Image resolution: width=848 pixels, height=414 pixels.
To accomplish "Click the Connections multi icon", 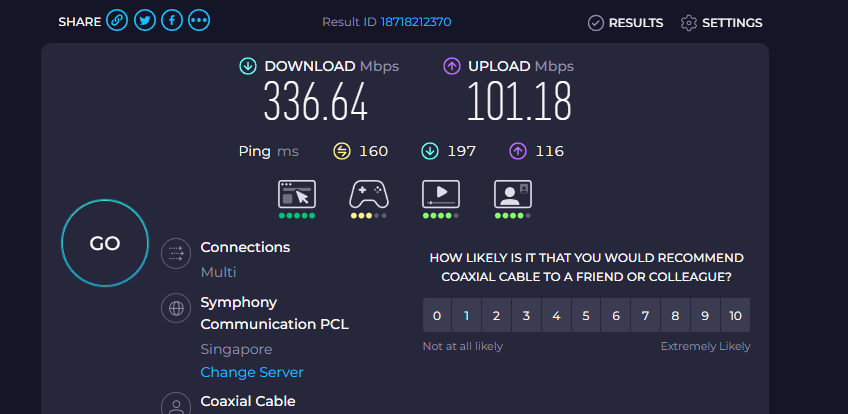I will [x=176, y=254].
